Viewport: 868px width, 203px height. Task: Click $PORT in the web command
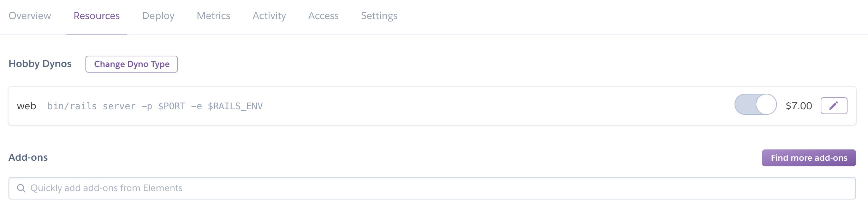tap(172, 106)
